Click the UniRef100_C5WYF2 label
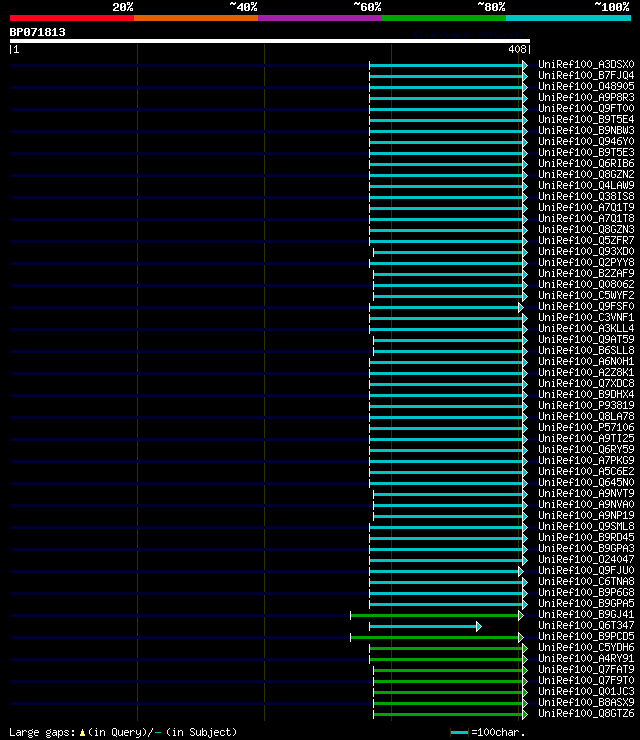Image resolution: width=640 pixels, height=740 pixels. (586, 295)
